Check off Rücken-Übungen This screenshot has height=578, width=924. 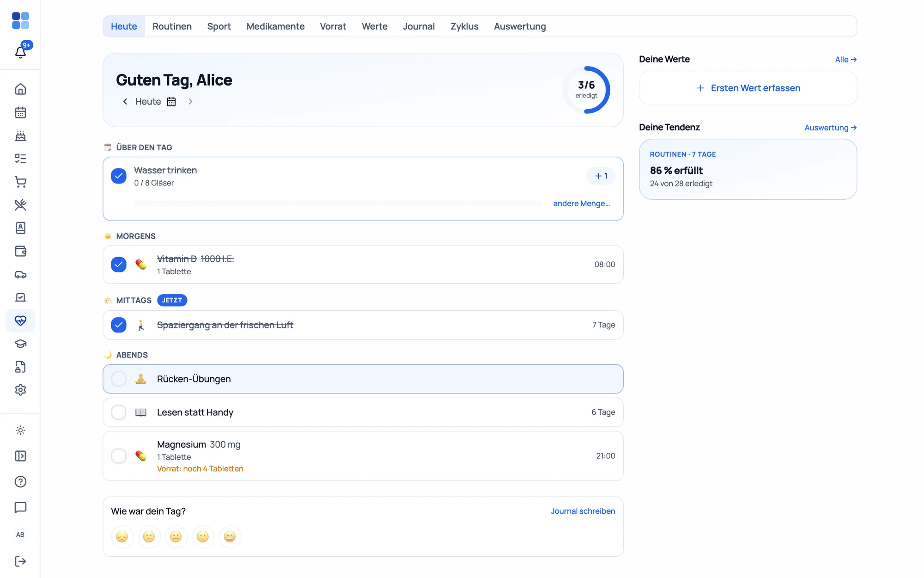[119, 379]
